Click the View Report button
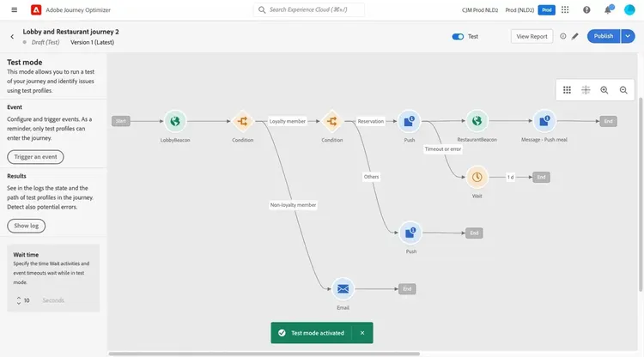The width and height of the screenshot is (644, 357). tap(532, 36)
